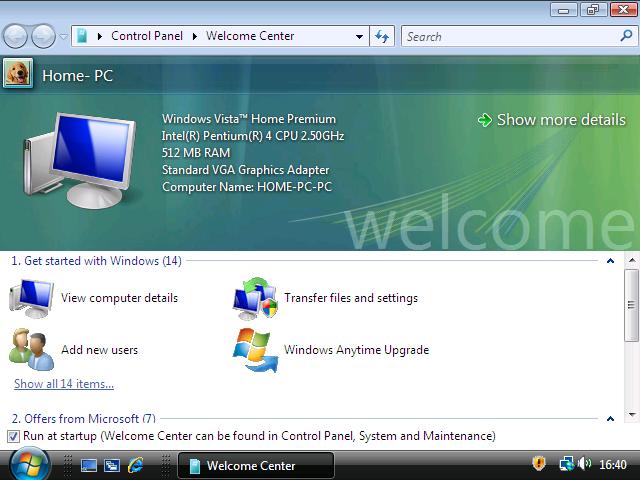Click the Home- PC user name heading
The height and width of the screenshot is (480, 640).
point(78,76)
